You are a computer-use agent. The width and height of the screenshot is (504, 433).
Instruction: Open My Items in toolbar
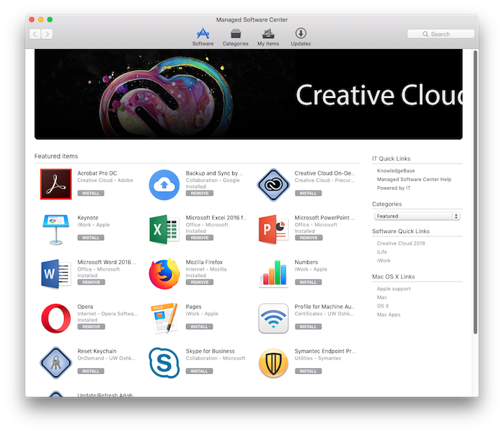[x=268, y=33]
